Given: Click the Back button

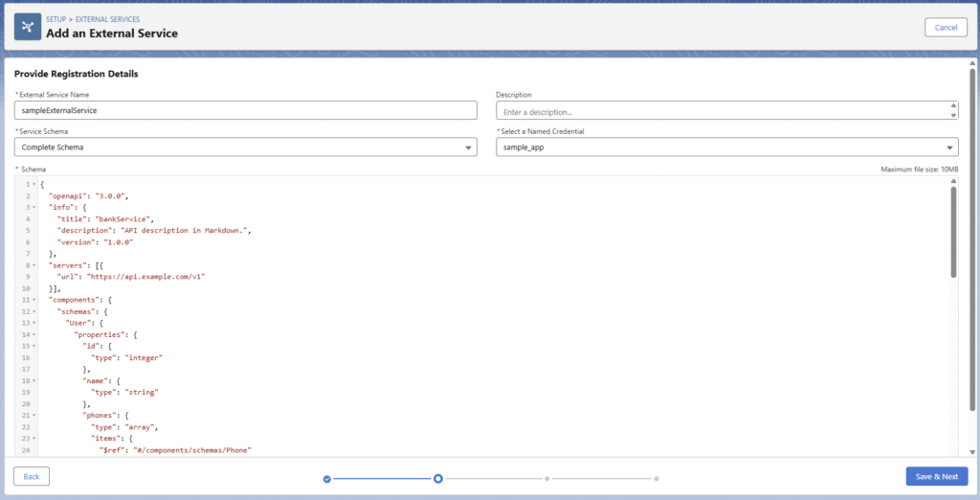Looking at the screenshot, I should pyautogui.click(x=32, y=476).
